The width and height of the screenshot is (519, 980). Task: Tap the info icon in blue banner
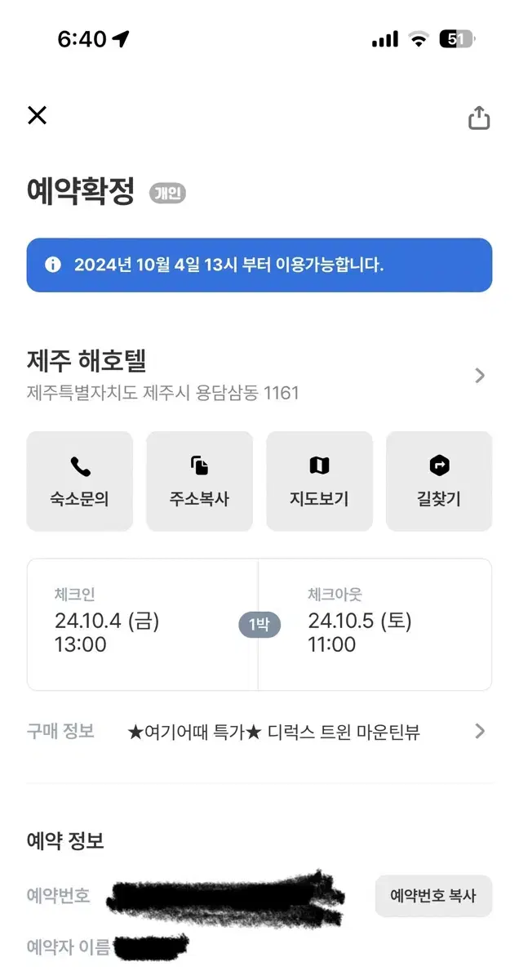[x=53, y=265]
